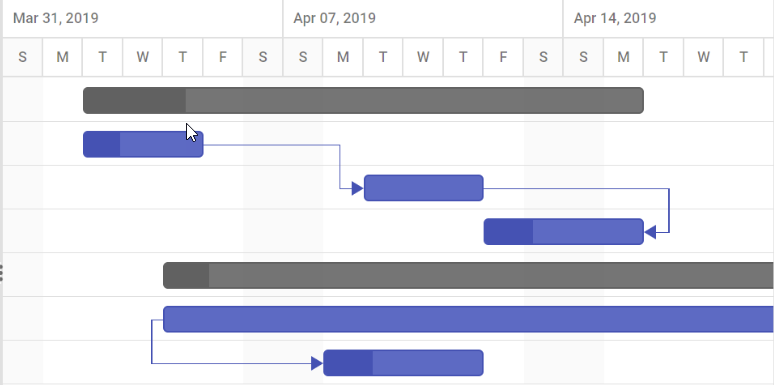This screenshot has height=385, width=774.
Task: Click the arrowhead at the right end of the fourth-row bar
Action: click(x=650, y=232)
